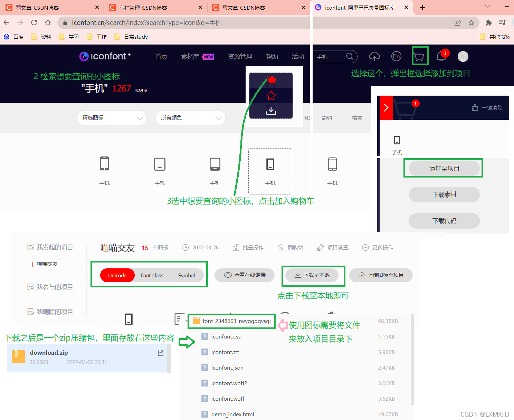The height and width of the screenshot is (420, 514).
Task: Open the browser extensions puzzle icon
Action: 488,22
